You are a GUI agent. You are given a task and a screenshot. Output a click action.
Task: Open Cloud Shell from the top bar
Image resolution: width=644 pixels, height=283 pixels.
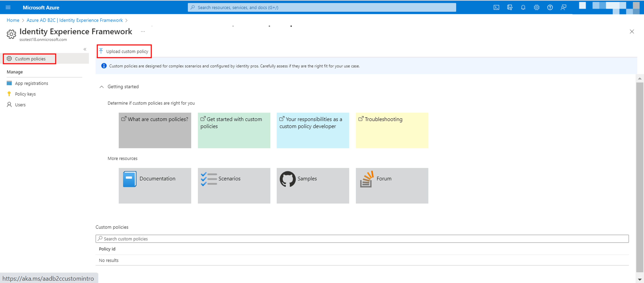click(496, 8)
